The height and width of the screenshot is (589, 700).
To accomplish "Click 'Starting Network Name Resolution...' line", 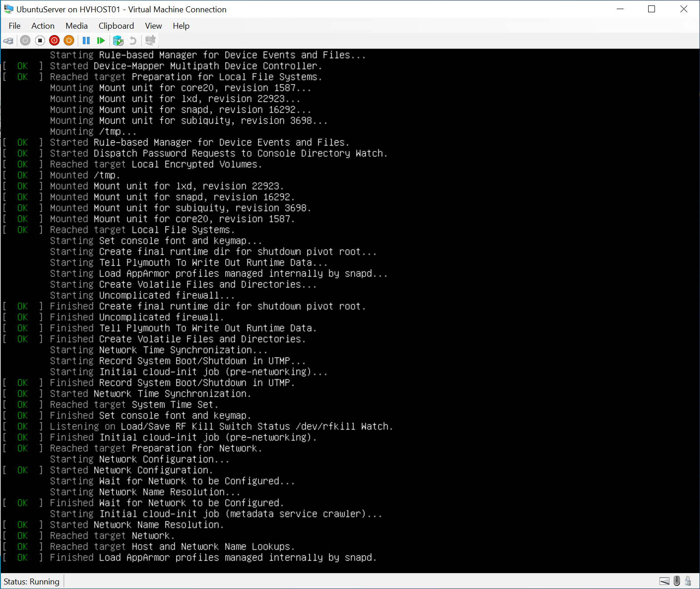I will [145, 492].
